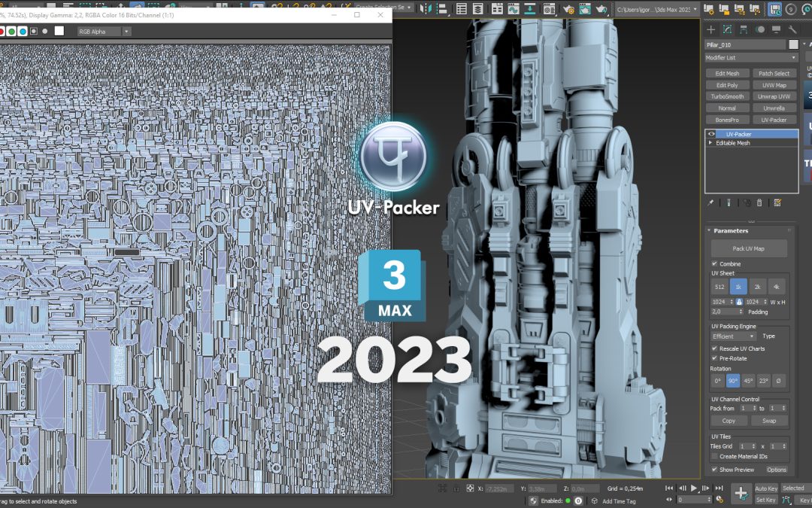Open Rendered Frame Window icon

tap(585, 9)
